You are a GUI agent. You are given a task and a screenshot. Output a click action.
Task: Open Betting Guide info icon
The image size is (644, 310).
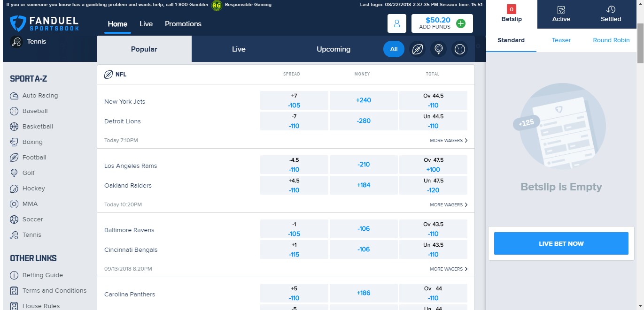click(x=14, y=275)
